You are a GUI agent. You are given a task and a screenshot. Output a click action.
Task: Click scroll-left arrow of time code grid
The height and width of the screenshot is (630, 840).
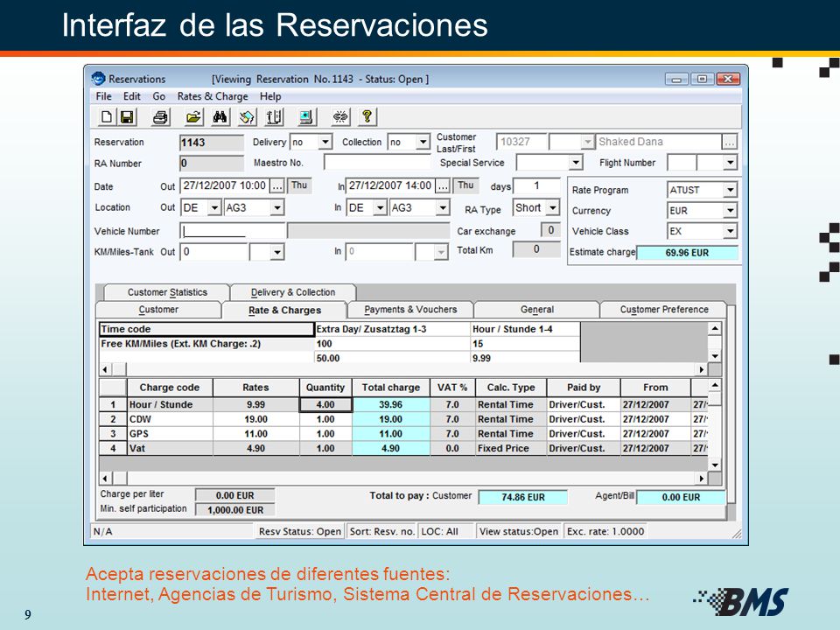pos(105,369)
